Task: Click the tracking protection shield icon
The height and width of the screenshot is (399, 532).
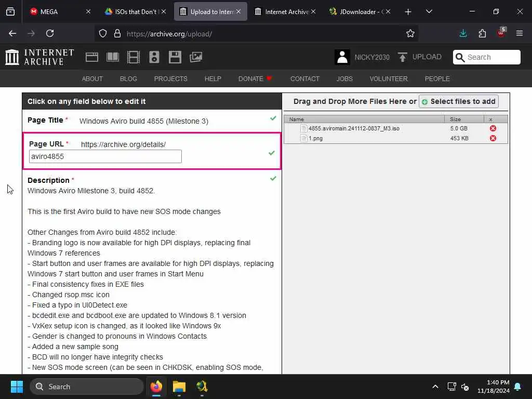Action: click(103, 33)
